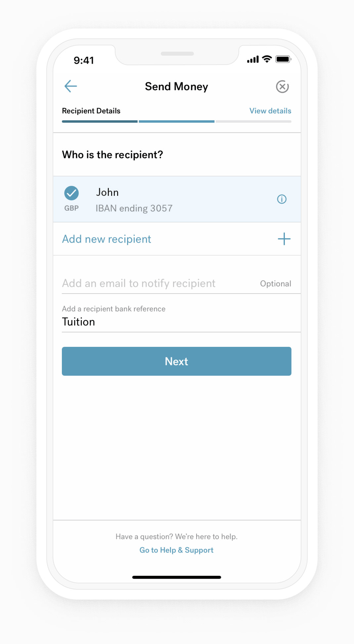Open View details for this transfer
354x644 pixels.
(x=270, y=111)
